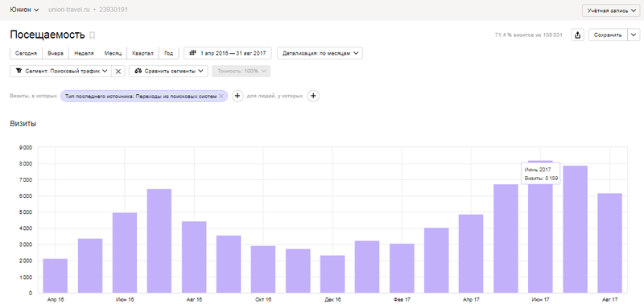Click the Июнь 2017 tooltip with 8 189 visits
Screen dimensions: 644x304
point(540,174)
